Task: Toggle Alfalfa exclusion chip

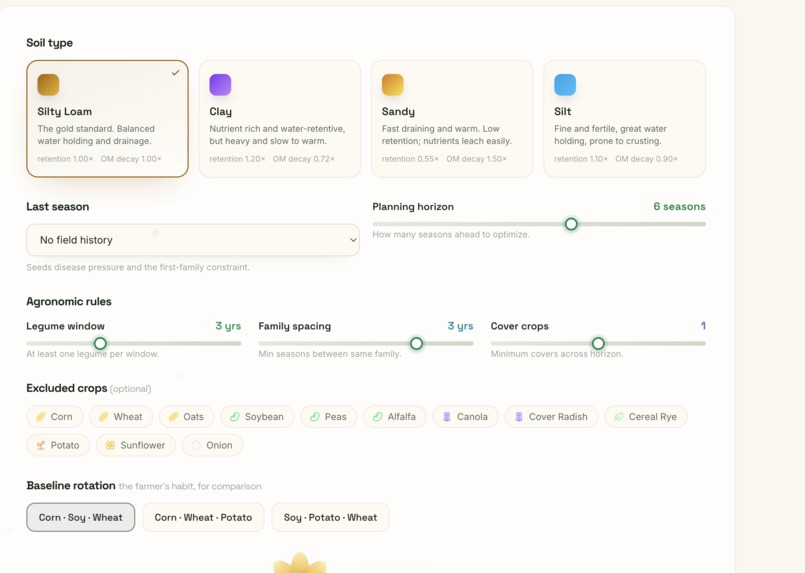Action: click(395, 417)
